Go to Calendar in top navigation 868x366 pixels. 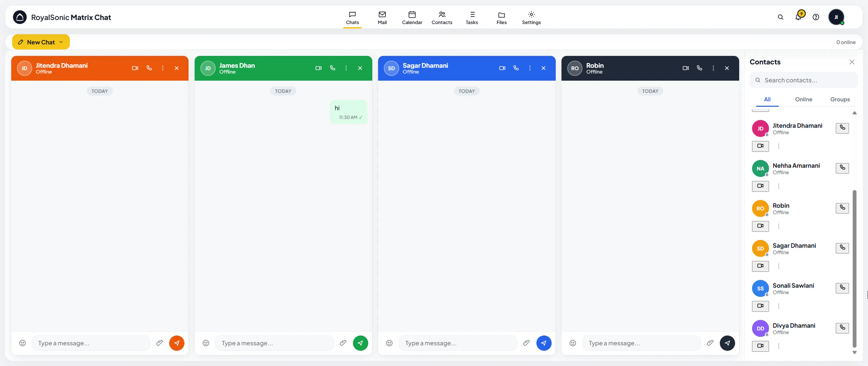coord(412,18)
